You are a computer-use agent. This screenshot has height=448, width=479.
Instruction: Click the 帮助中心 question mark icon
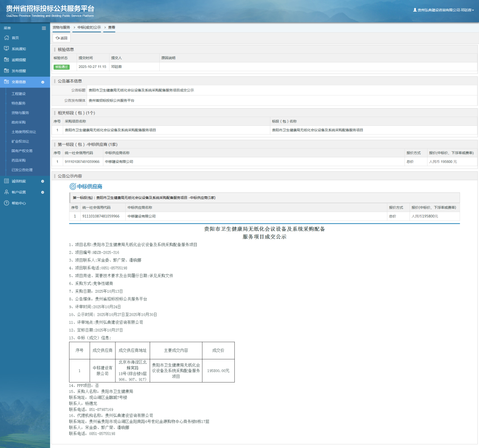click(6, 203)
